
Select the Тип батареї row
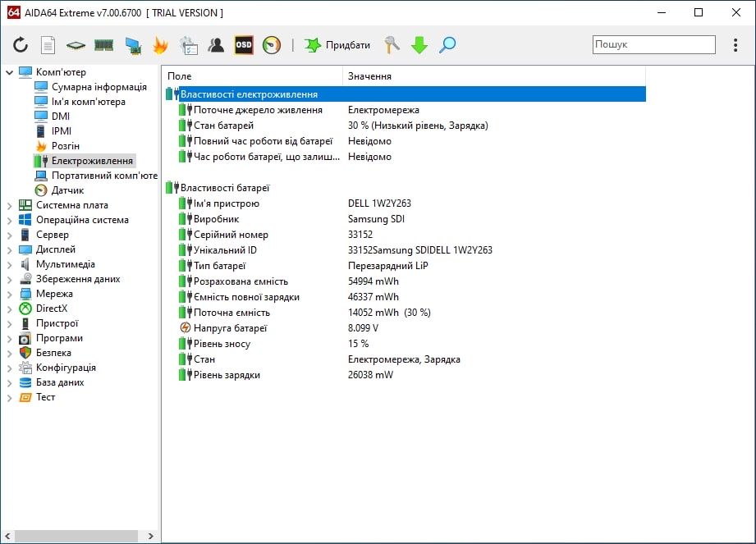tap(405, 266)
